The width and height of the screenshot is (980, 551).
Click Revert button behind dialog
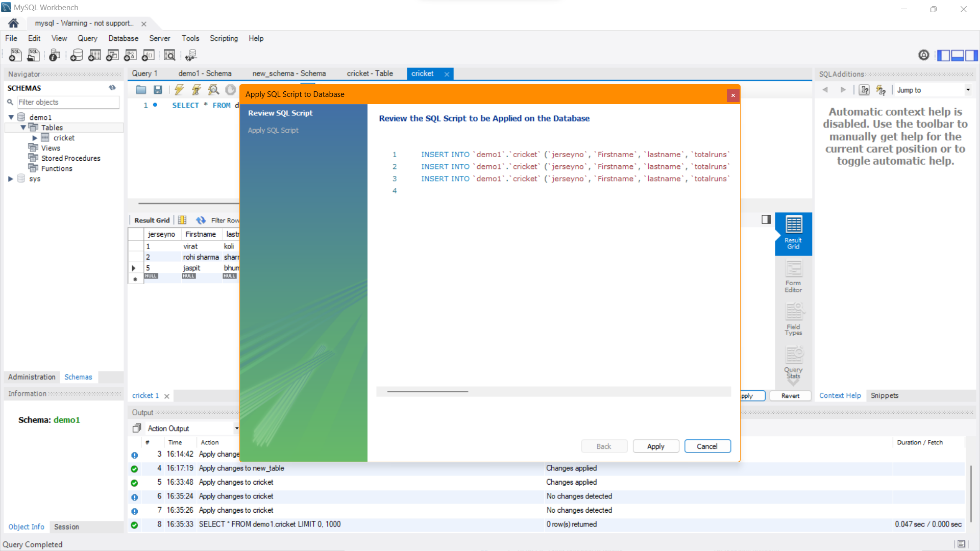point(790,396)
